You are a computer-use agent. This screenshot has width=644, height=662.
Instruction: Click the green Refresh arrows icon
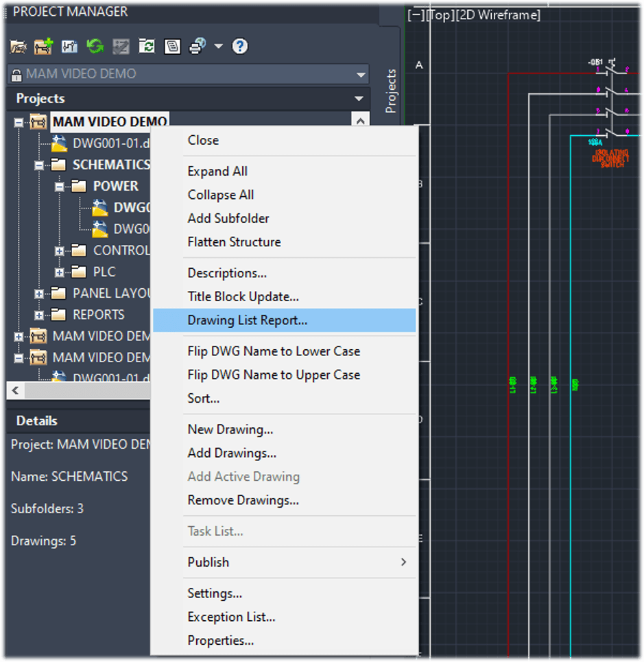point(95,46)
